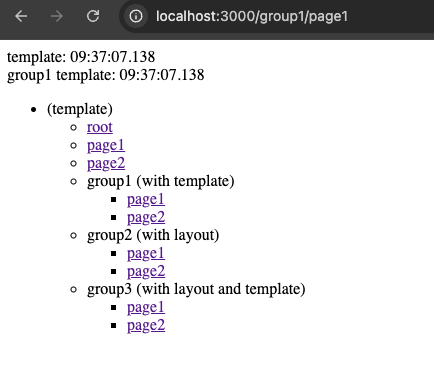Open page1 link under group2
The width and height of the screenshot is (434, 370).
pyautogui.click(x=146, y=253)
